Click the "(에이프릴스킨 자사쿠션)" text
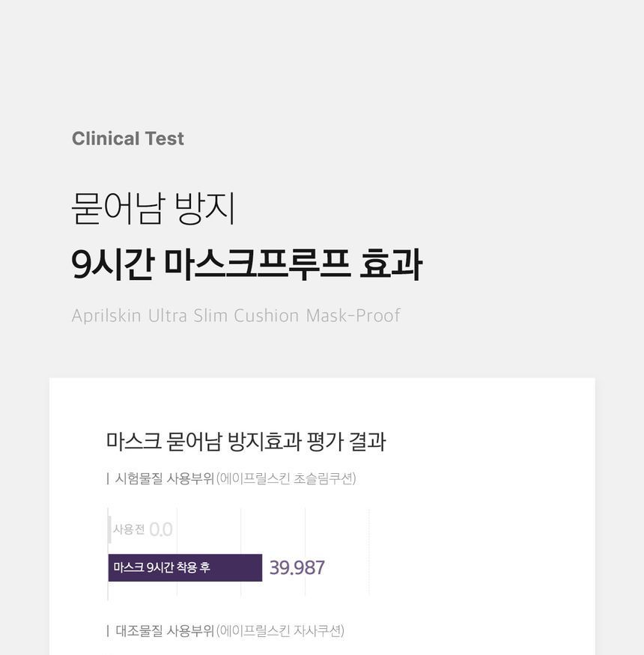The image size is (644, 655). click(x=280, y=631)
